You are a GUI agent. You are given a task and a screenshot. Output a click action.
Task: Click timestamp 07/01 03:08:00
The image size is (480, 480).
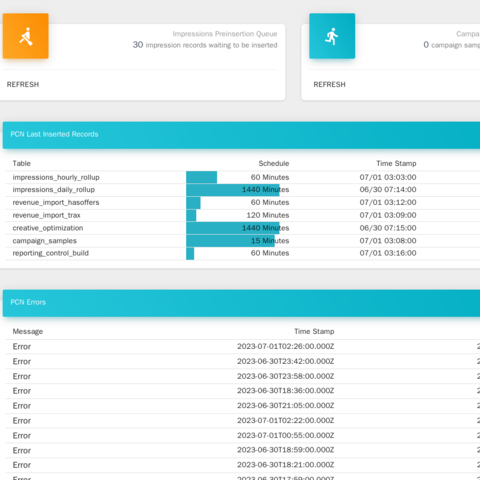(x=388, y=241)
